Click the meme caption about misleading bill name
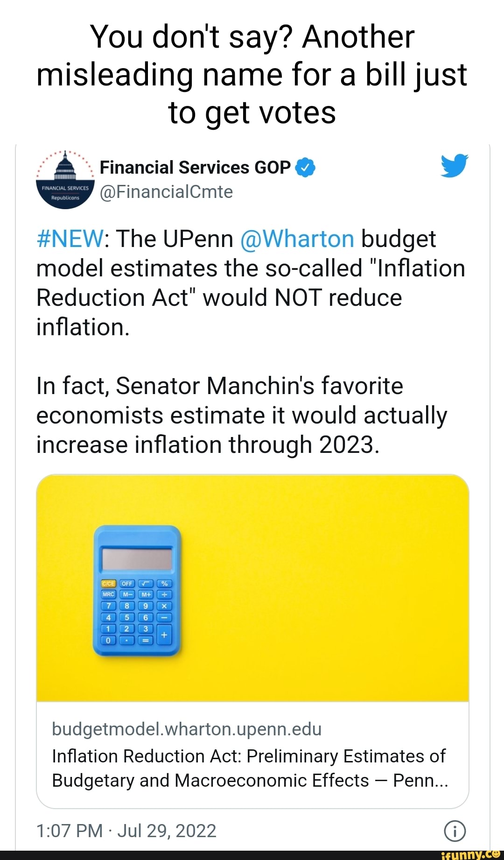This screenshot has width=504, height=860. 252,75
